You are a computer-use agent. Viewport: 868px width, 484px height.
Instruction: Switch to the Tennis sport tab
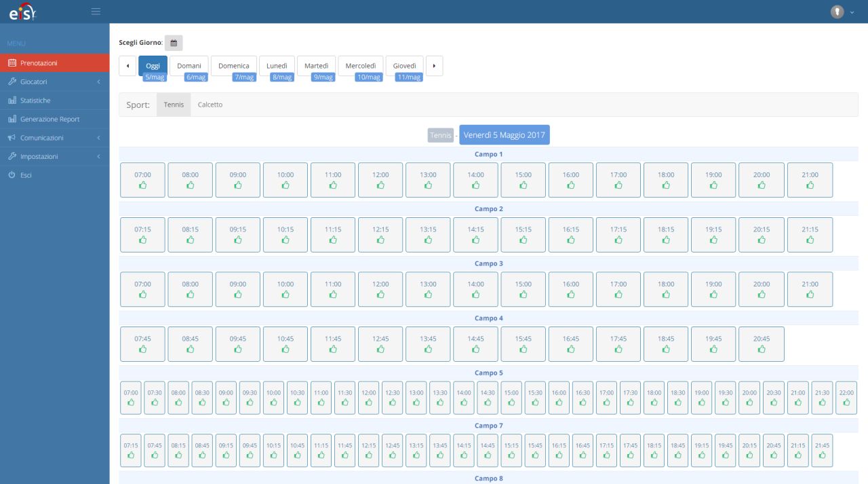[x=174, y=105]
